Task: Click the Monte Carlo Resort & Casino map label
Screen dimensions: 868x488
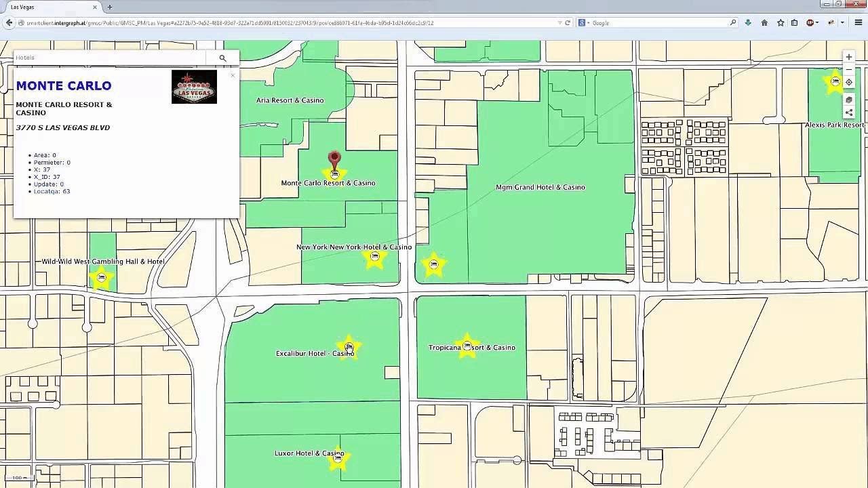Action: click(x=328, y=183)
